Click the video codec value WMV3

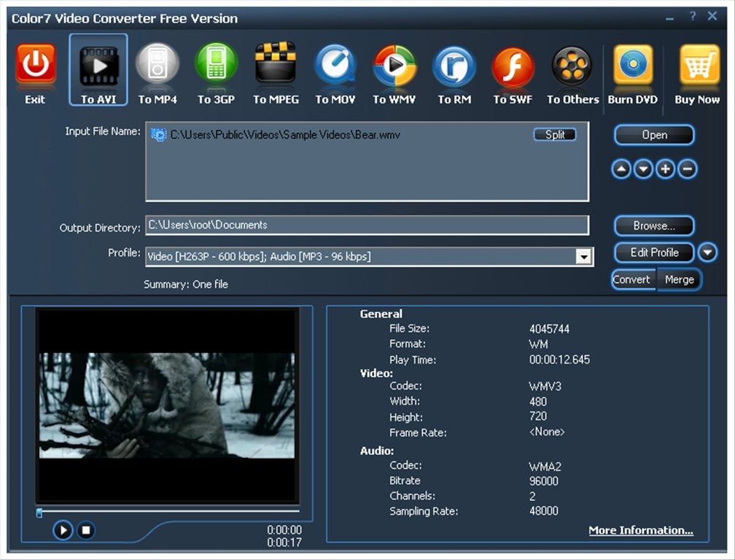tap(545, 386)
